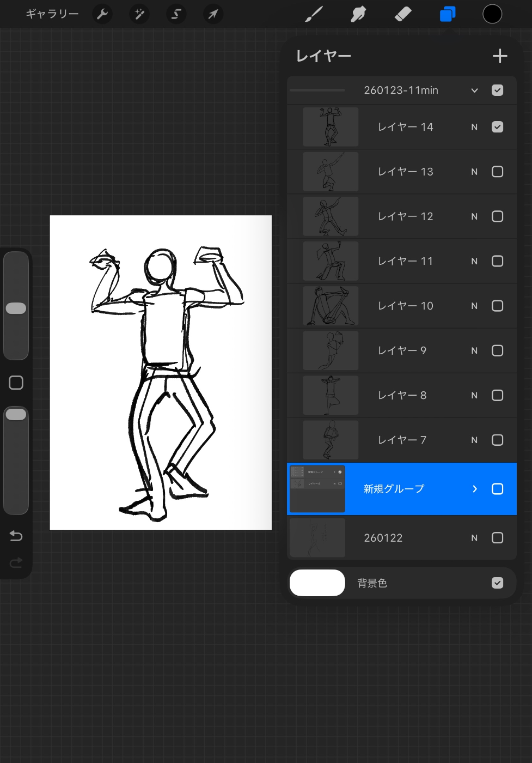Screen dimensions: 532x763
Task: Open the Adjustments magic wand menu
Action: (139, 14)
